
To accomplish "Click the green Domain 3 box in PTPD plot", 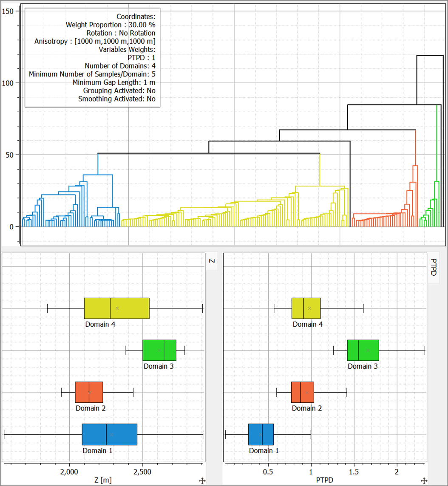I will click(363, 350).
